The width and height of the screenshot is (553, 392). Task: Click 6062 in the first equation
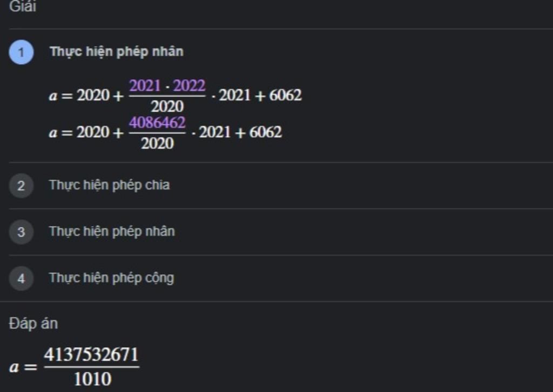[285, 95]
